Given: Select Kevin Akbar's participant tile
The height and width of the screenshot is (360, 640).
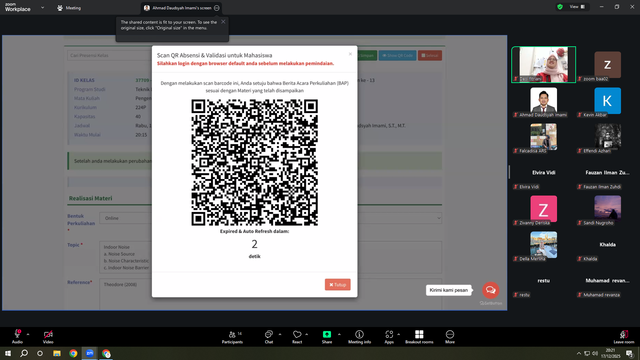Looking at the screenshot, I should coord(607,100).
